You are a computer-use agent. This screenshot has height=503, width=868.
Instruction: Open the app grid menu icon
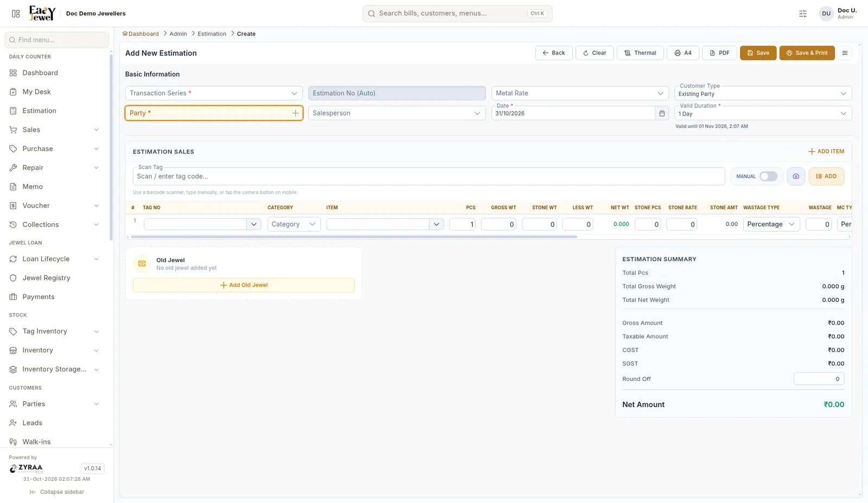click(16, 14)
